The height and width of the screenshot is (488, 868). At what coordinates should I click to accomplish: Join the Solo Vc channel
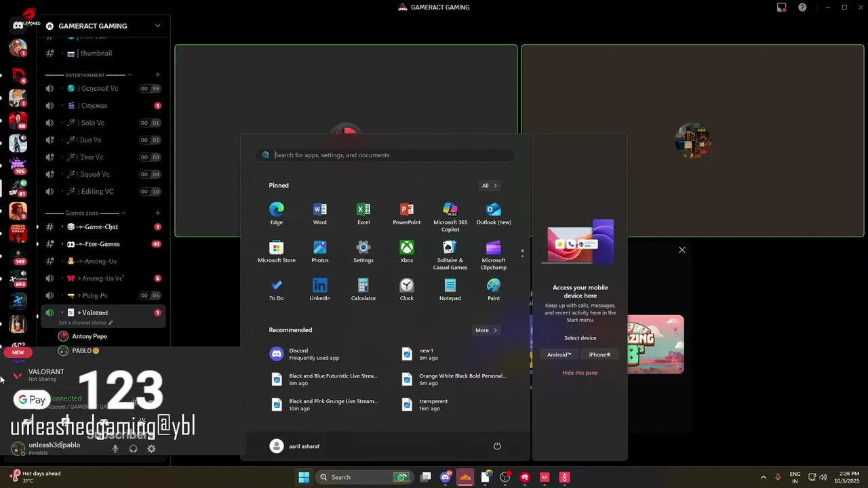click(x=102, y=123)
